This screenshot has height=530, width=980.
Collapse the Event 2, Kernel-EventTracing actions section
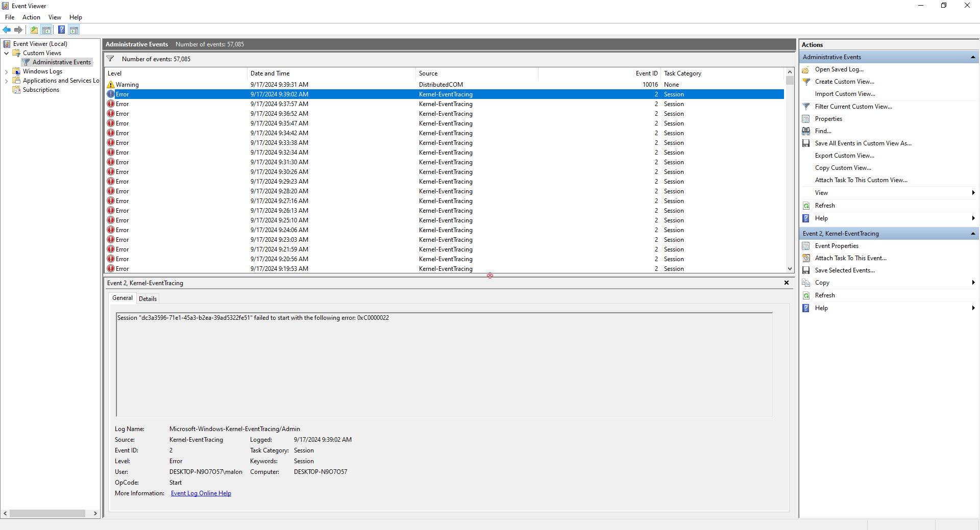[x=973, y=234]
